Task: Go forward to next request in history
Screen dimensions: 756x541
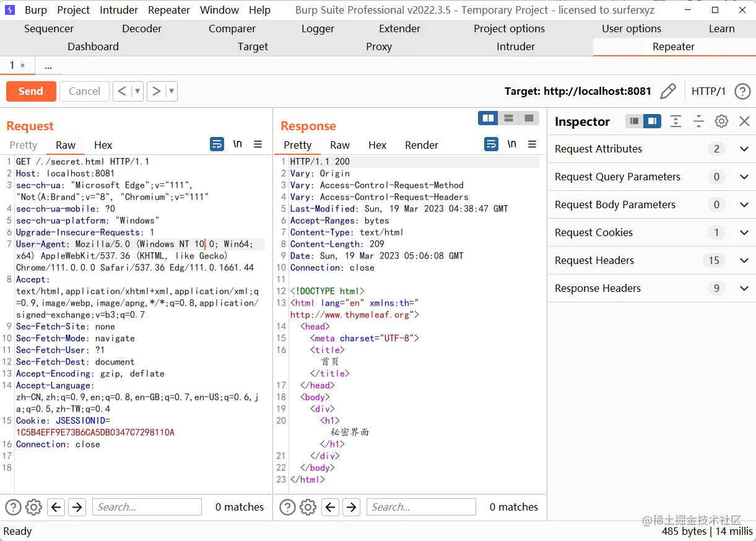Action: [x=157, y=91]
